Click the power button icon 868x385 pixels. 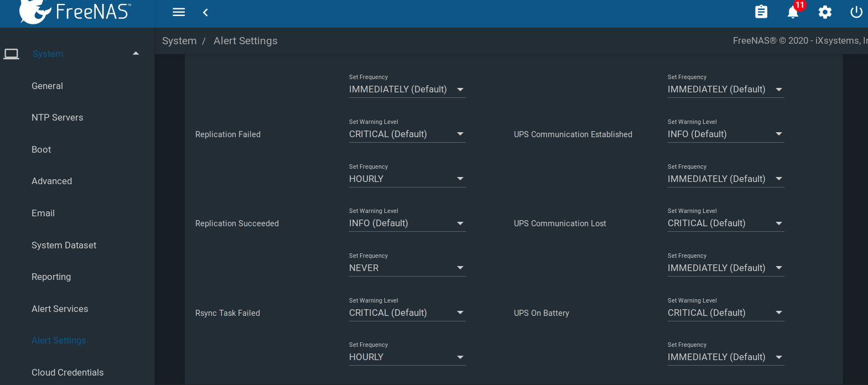pyautogui.click(x=856, y=12)
